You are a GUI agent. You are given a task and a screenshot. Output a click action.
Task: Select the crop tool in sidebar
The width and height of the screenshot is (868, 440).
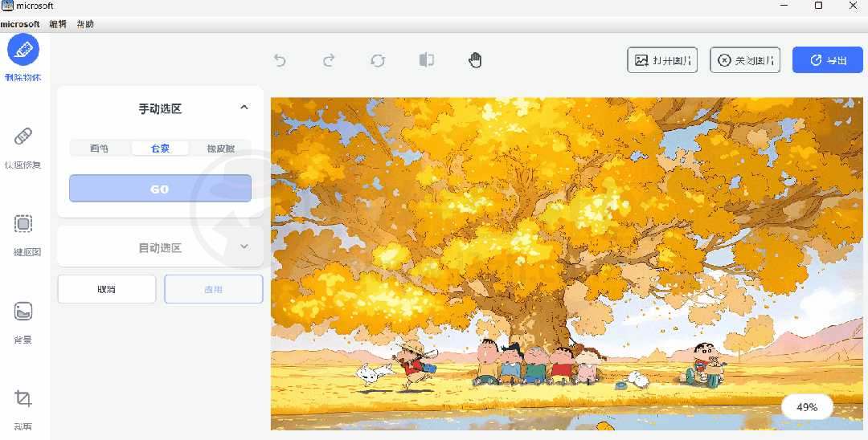coord(23,399)
